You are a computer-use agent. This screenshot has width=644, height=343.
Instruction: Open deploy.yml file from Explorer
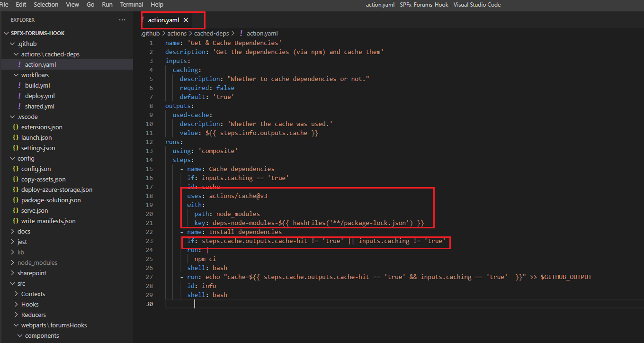40,96
